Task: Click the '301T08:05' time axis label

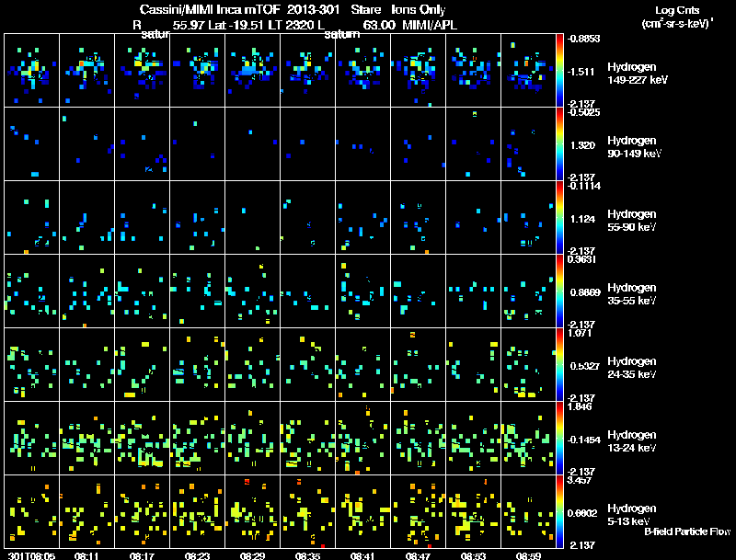Action: (32, 555)
